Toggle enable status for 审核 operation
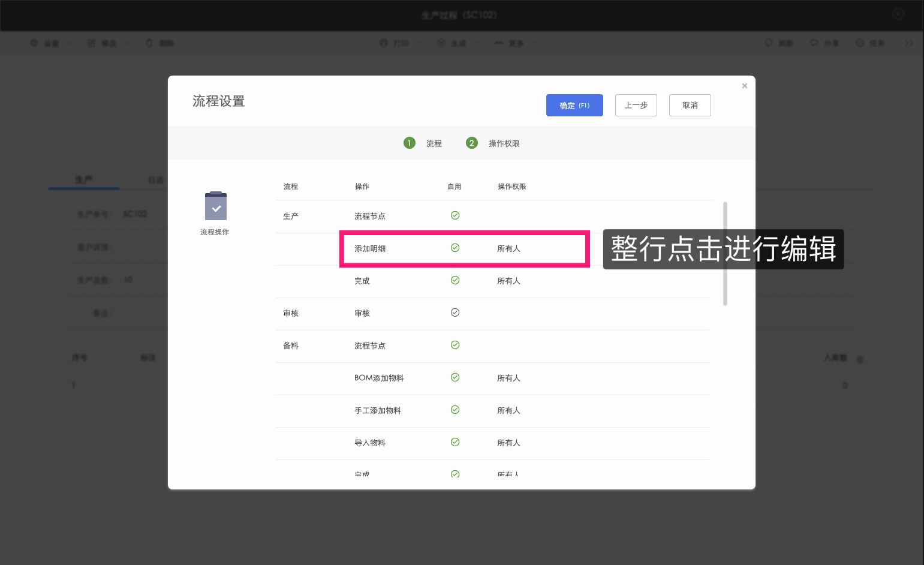Viewport: 924px width, 565px height. 455,312
